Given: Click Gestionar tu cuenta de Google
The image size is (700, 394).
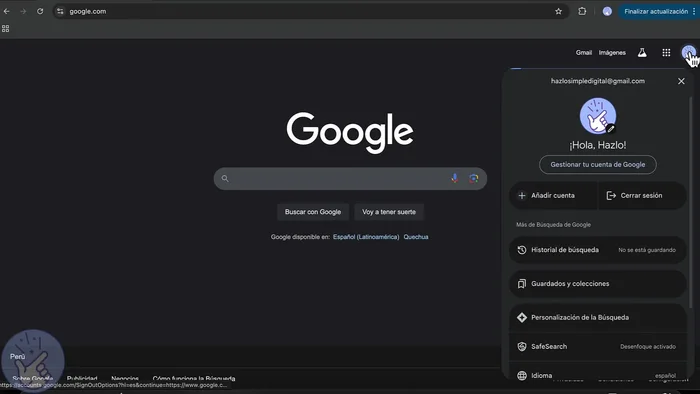Looking at the screenshot, I should pos(598,165).
